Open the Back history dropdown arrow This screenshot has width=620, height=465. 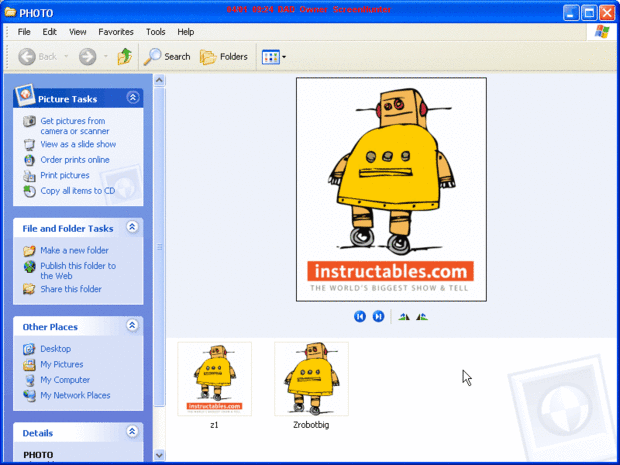66,57
